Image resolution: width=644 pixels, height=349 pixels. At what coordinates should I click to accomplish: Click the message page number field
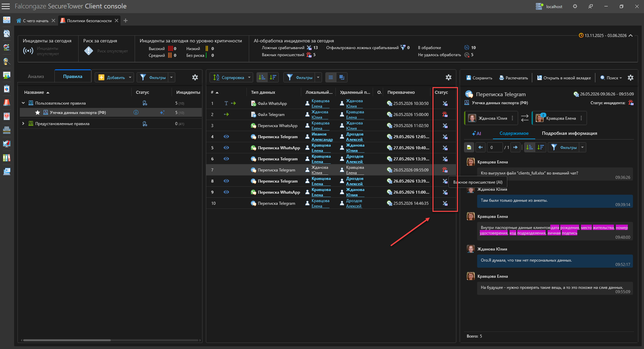pos(494,147)
